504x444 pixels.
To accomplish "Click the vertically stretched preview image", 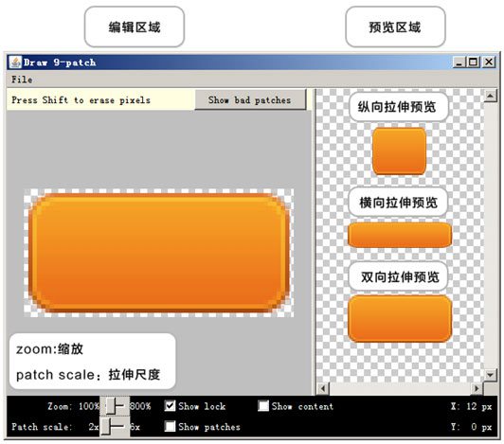I will click(x=399, y=151).
